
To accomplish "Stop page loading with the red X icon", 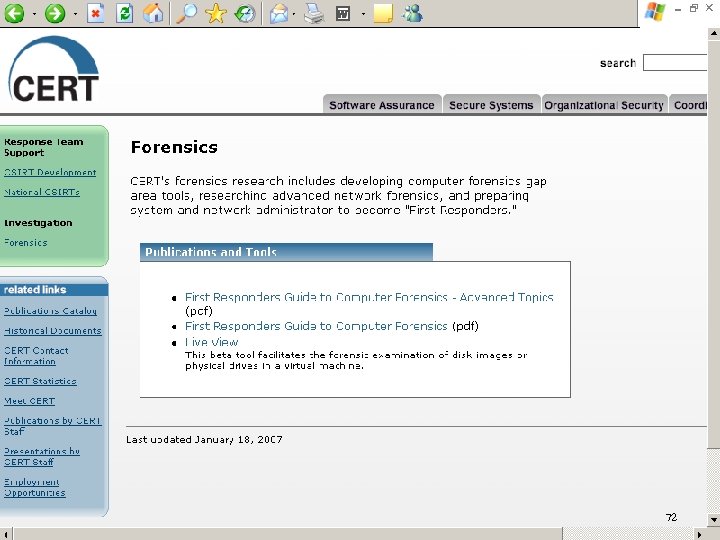I will click(x=96, y=13).
